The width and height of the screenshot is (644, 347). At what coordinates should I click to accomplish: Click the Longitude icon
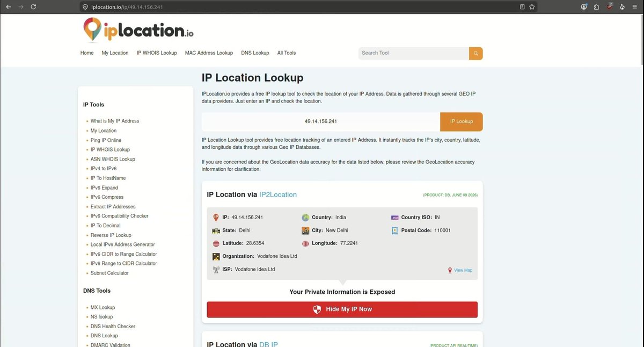click(305, 243)
